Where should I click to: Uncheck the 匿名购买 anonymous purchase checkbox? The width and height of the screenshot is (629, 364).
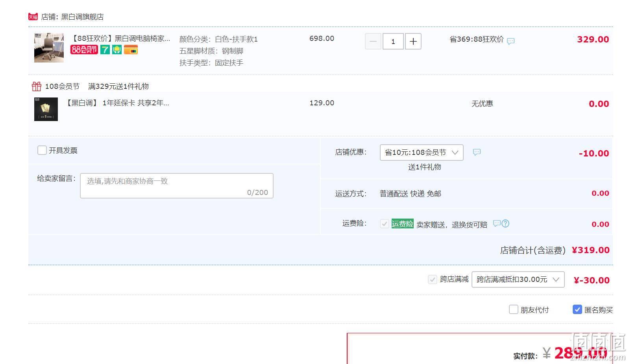[577, 309]
